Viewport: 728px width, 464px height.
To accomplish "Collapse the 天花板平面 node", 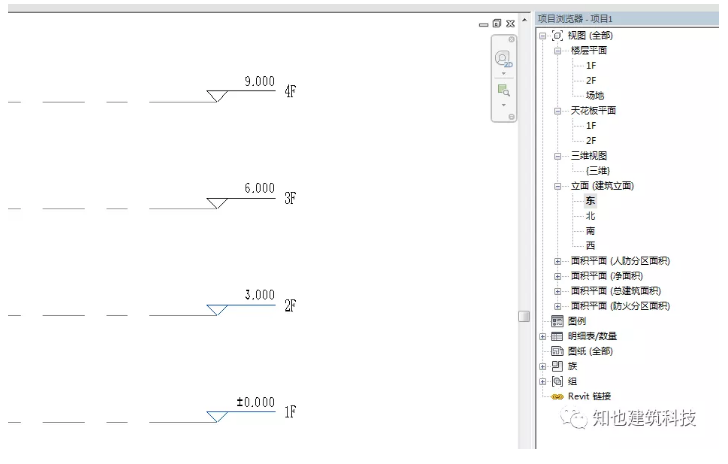I will 558,111.
